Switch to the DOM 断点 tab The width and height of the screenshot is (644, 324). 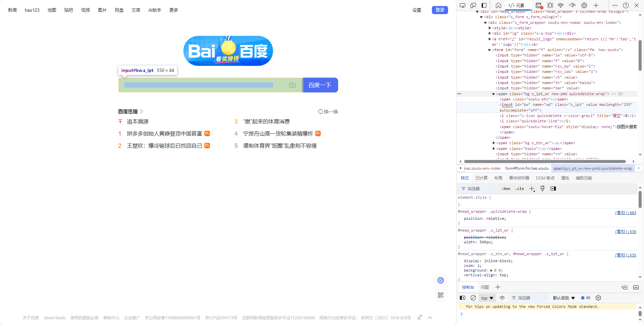pos(545,178)
